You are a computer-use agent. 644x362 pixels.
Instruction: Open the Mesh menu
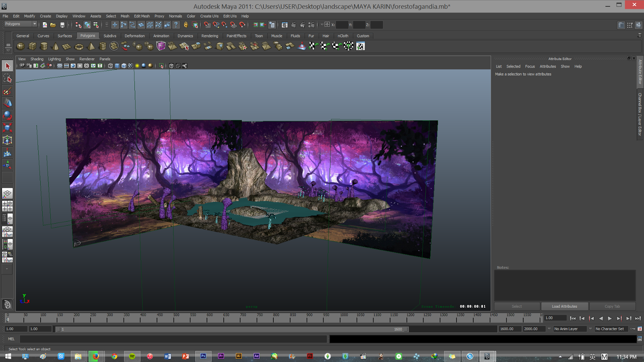[125, 16]
